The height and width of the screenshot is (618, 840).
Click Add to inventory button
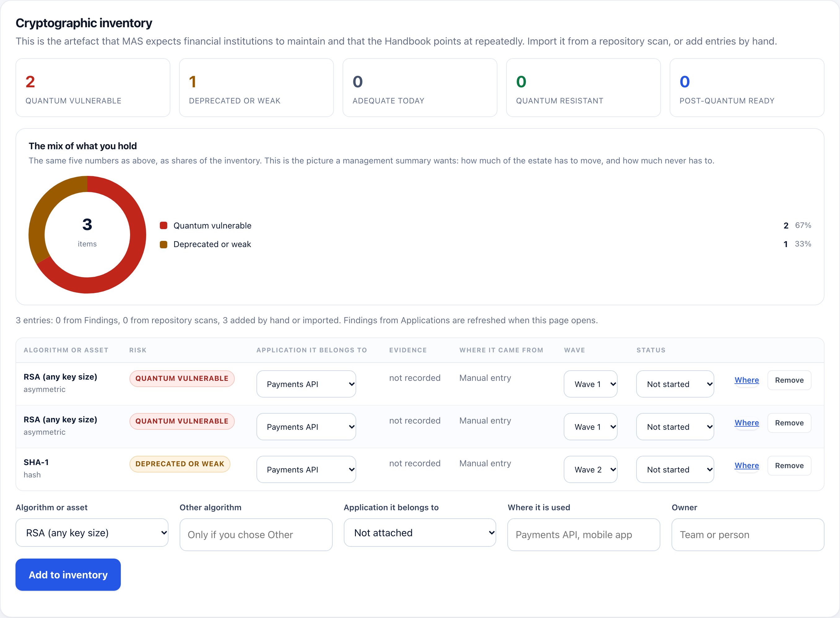pyautogui.click(x=68, y=575)
